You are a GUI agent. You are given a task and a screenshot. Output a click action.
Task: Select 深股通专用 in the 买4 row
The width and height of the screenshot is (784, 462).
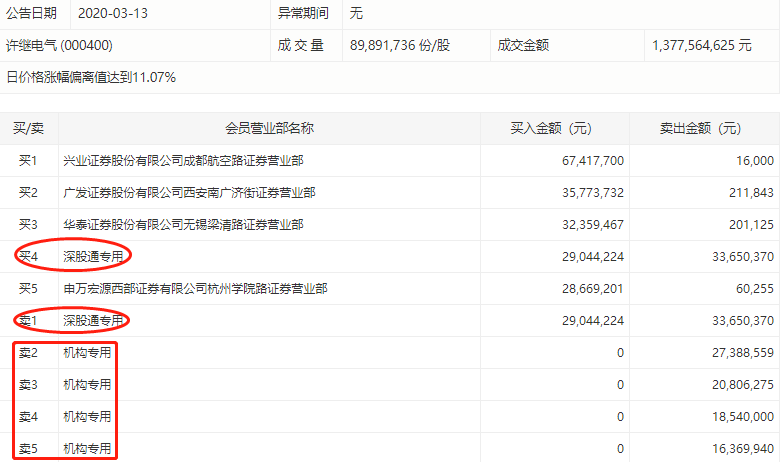tap(93, 256)
